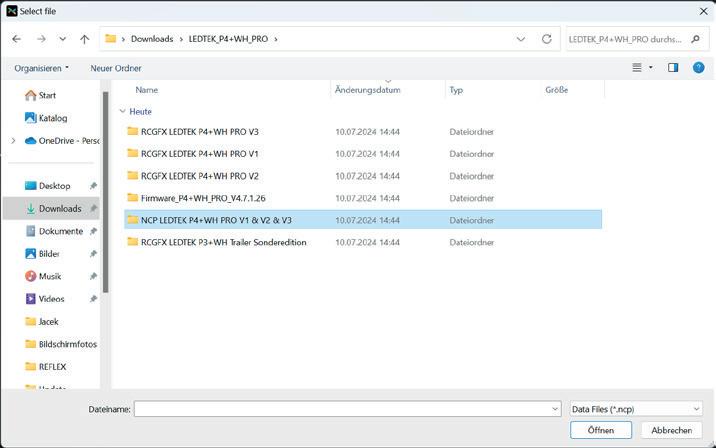716x448 pixels.
Task: Sort by Typ column header
Action: click(x=456, y=90)
